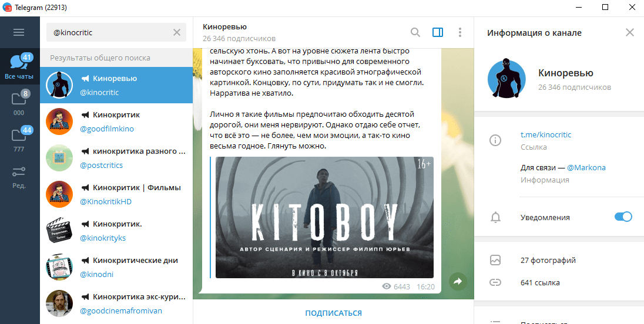Close the channel information panel
Viewport: 644px width, 324px height.
click(x=629, y=33)
